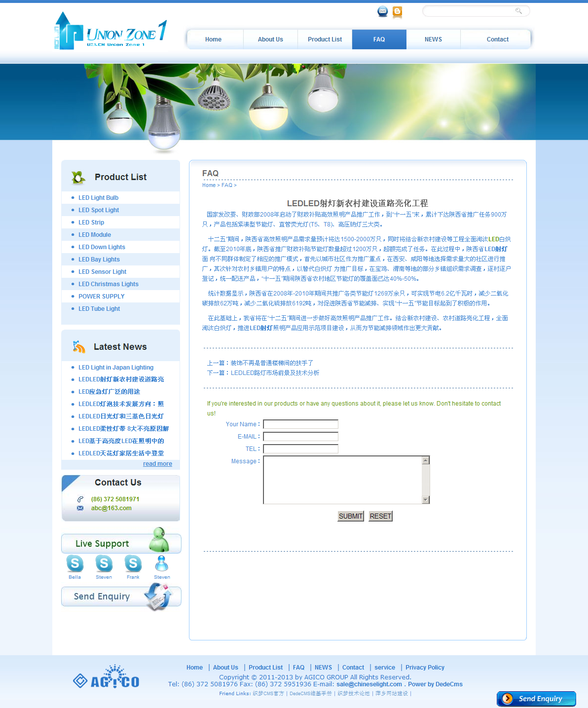The height and width of the screenshot is (708, 588).
Task: Click the AGICO footer logo
Action: pyautogui.click(x=107, y=678)
